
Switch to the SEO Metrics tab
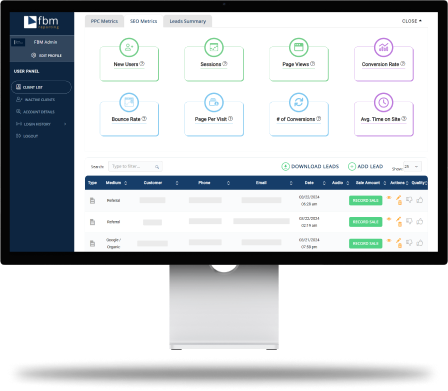coord(143,21)
